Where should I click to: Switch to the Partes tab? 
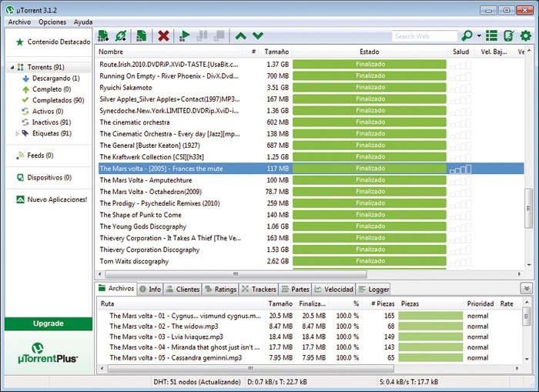[x=295, y=289]
